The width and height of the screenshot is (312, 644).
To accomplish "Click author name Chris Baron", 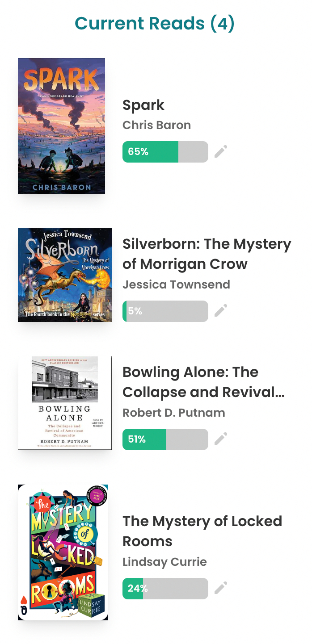I will pyautogui.click(x=156, y=125).
